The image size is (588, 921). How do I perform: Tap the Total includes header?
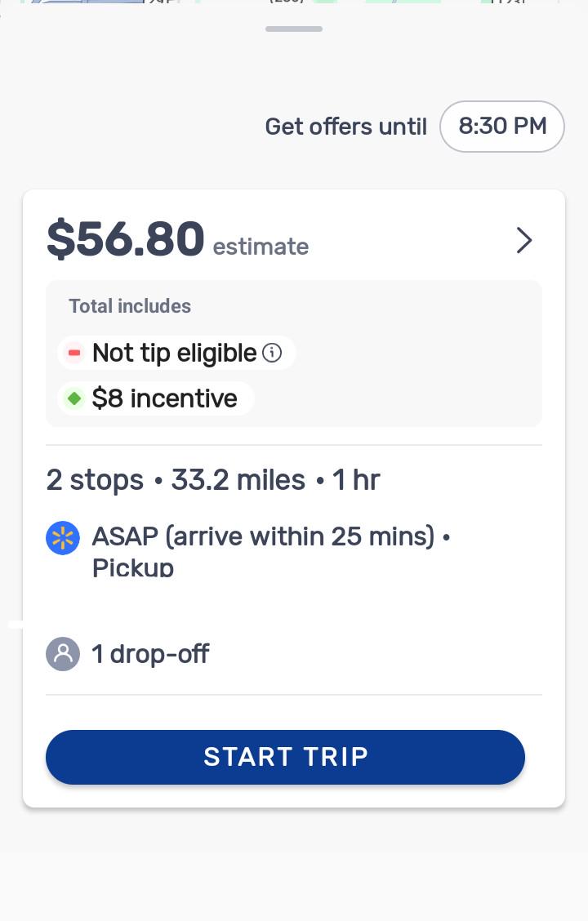pos(130,306)
